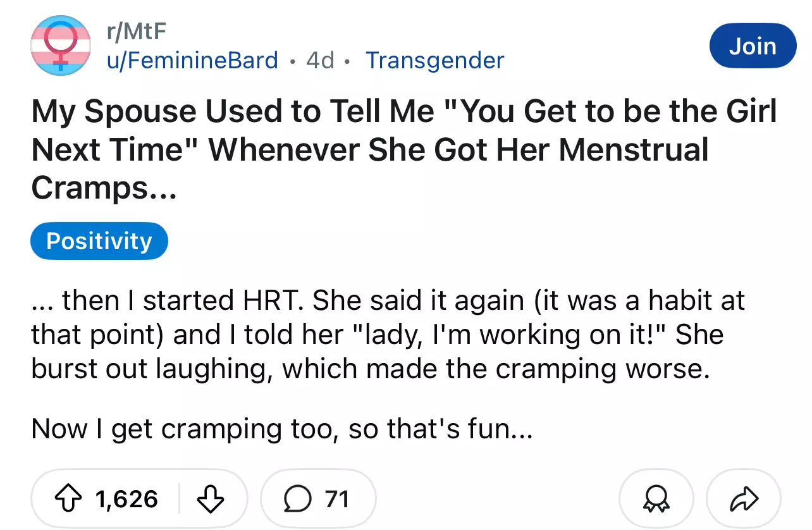
Task: Click the 4d post timestamp
Action: click(x=320, y=60)
